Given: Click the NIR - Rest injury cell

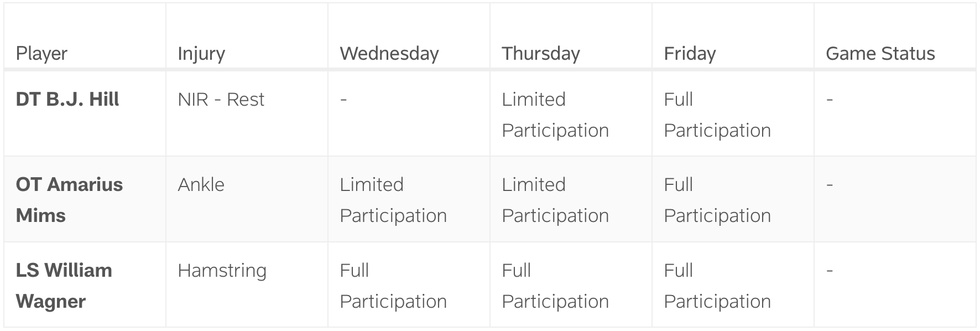Looking at the screenshot, I should pos(221,100).
